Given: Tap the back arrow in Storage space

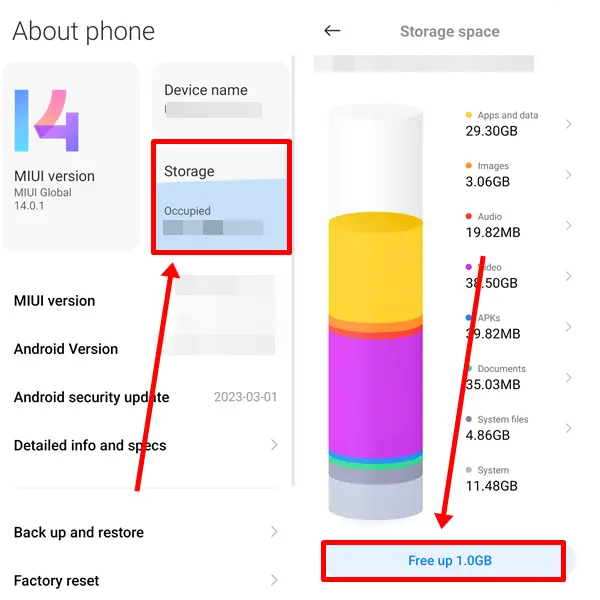Looking at the screenshot, I should 332,31.
